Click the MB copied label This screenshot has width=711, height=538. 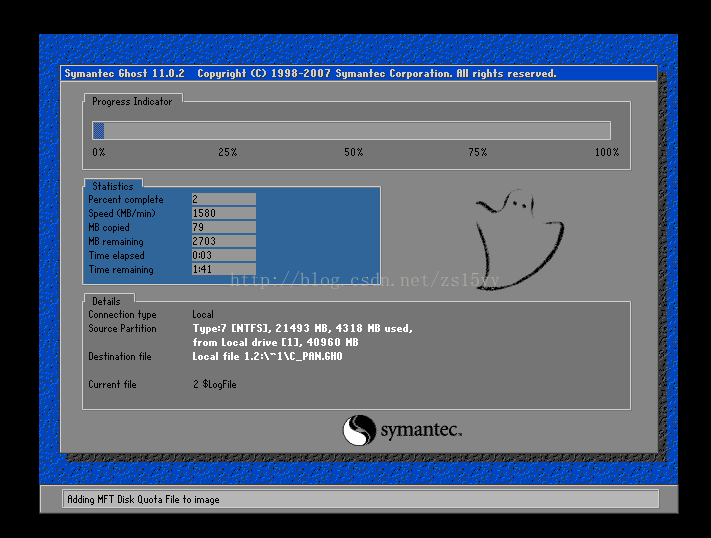tap(109, 228)
